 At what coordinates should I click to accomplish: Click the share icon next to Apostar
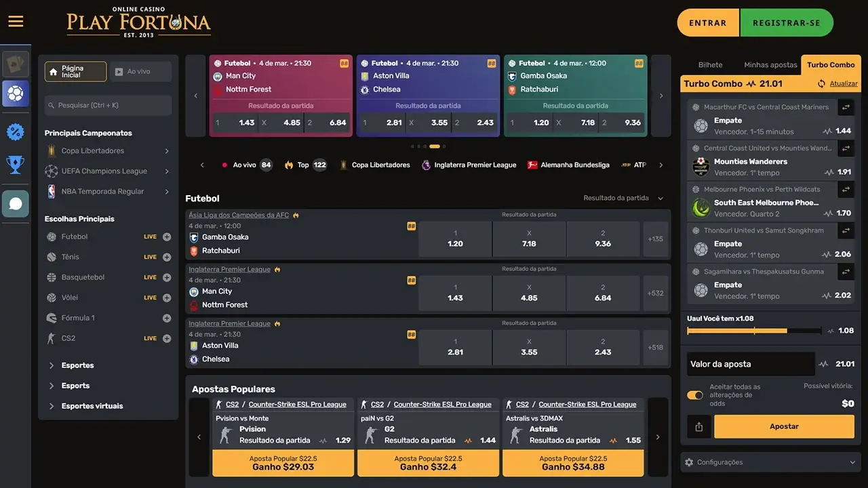click(x=698, y=426)
